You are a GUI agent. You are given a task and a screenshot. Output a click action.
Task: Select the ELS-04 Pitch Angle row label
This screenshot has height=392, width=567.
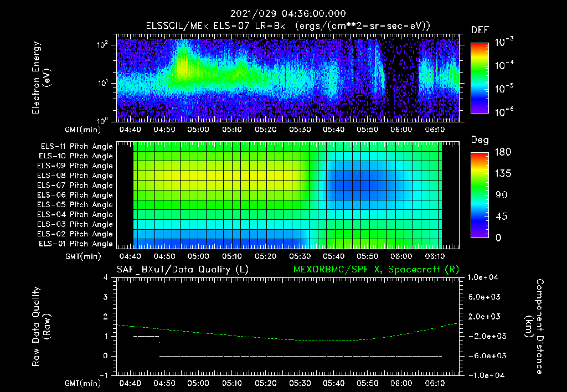[x=75, y=215]
